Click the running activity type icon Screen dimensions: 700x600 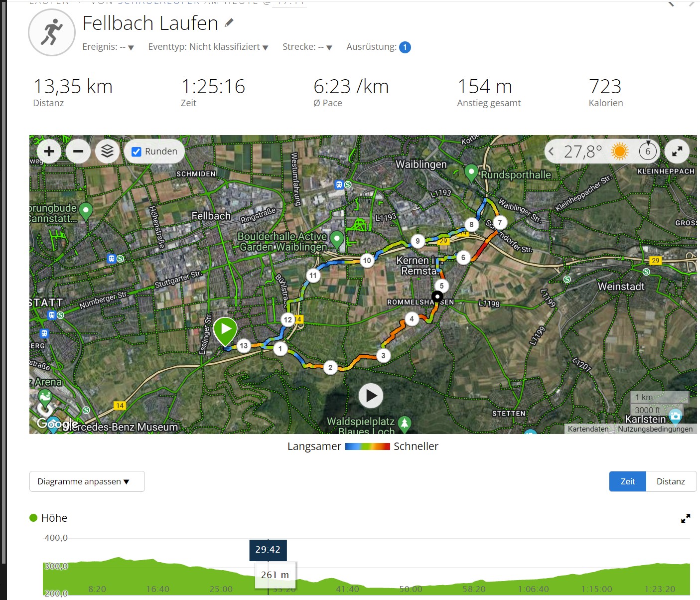click(52, 32)
